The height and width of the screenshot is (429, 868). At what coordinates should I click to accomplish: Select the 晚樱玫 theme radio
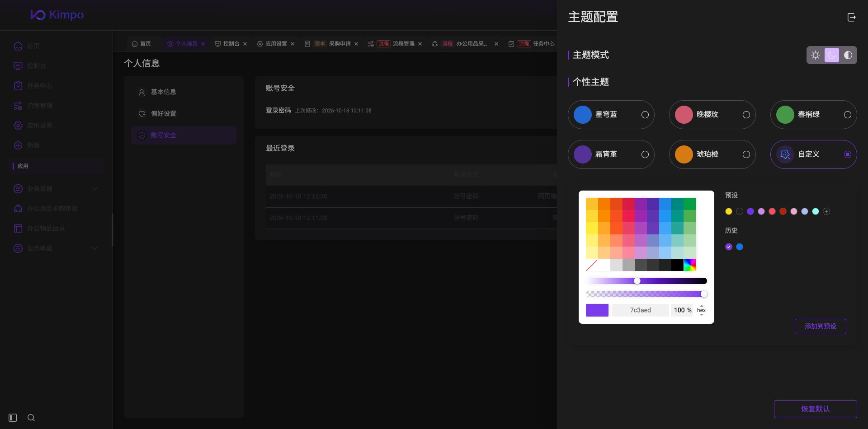pyautogui.click(x=746, y=115)
